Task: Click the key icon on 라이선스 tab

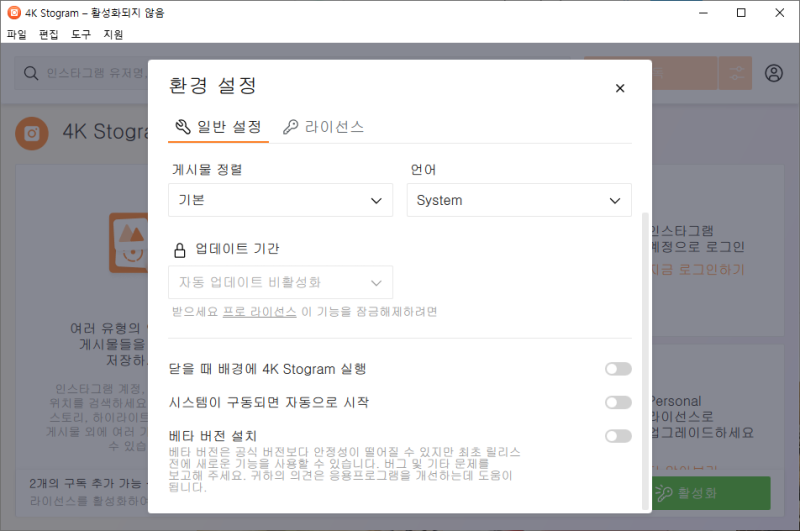Action: [x=290, y=127]
